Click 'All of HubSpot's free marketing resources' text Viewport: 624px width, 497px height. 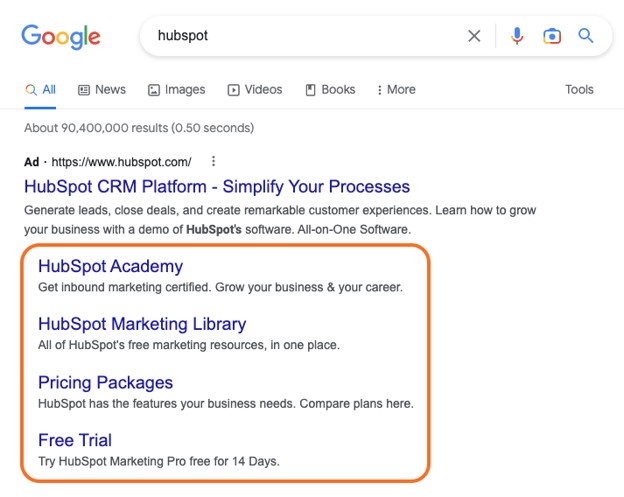(x=189, y=345)
